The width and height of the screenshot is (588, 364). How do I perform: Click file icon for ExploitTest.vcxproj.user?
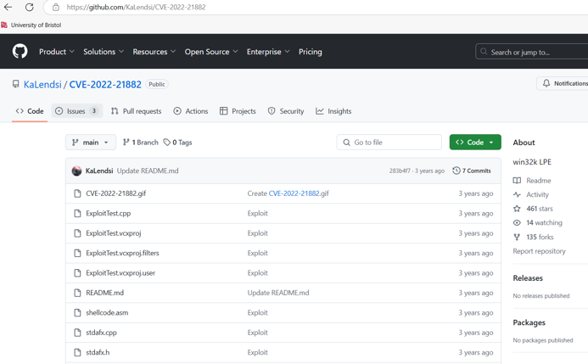coord(77,273)
